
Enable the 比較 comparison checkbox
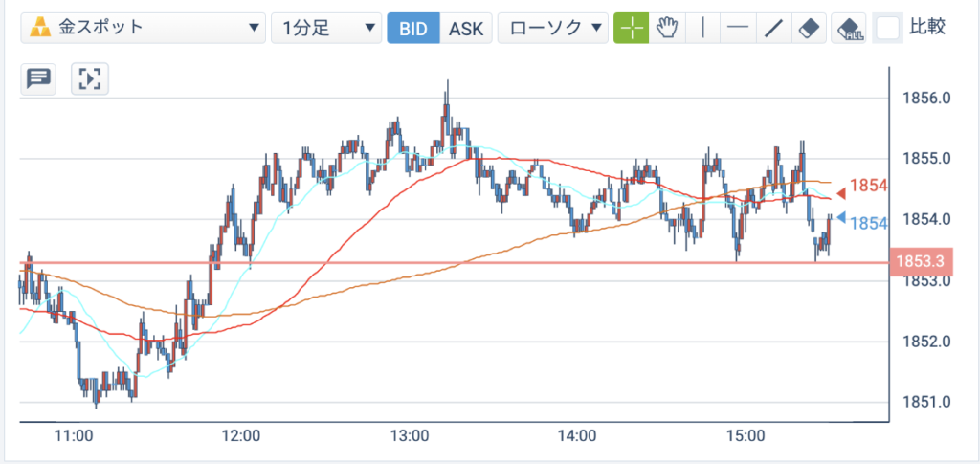tap(889, 28)
